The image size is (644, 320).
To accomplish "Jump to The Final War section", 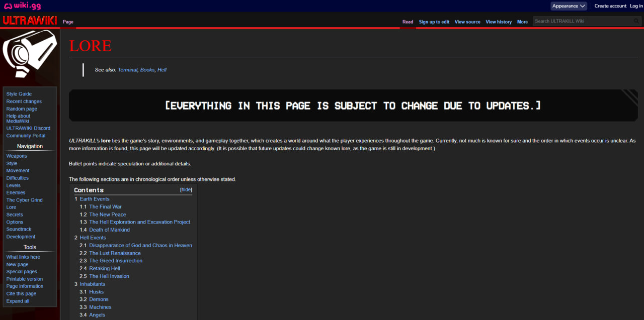I will point(105,206).
